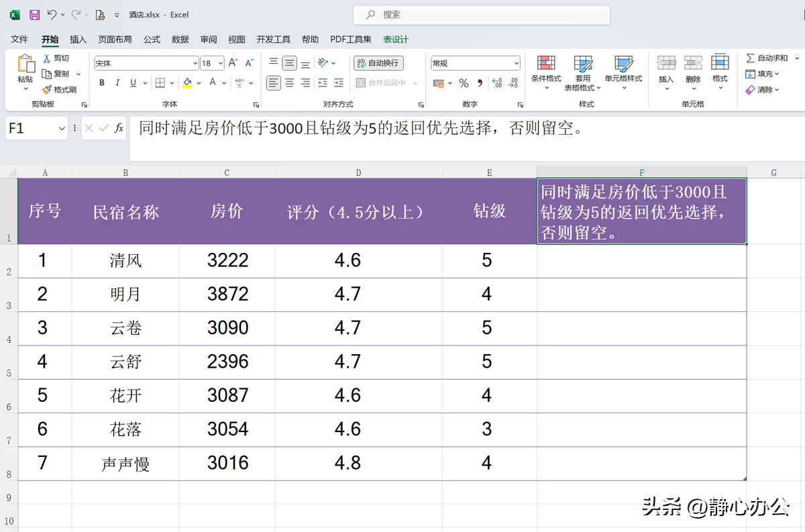Decrease font size with small A icon
805x532 pixels.
tap(249, 63)
